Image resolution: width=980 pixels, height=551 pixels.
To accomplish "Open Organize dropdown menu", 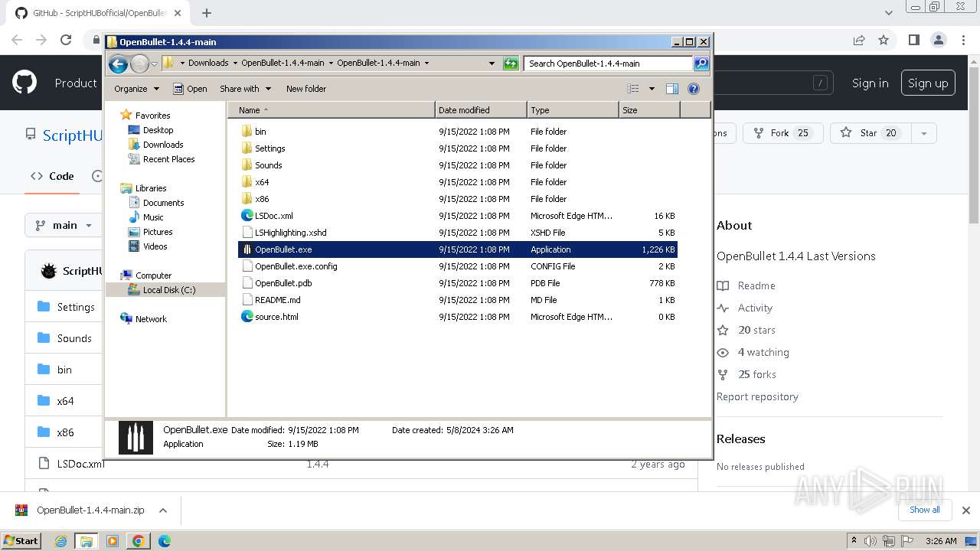I will [x=137, y=89].
